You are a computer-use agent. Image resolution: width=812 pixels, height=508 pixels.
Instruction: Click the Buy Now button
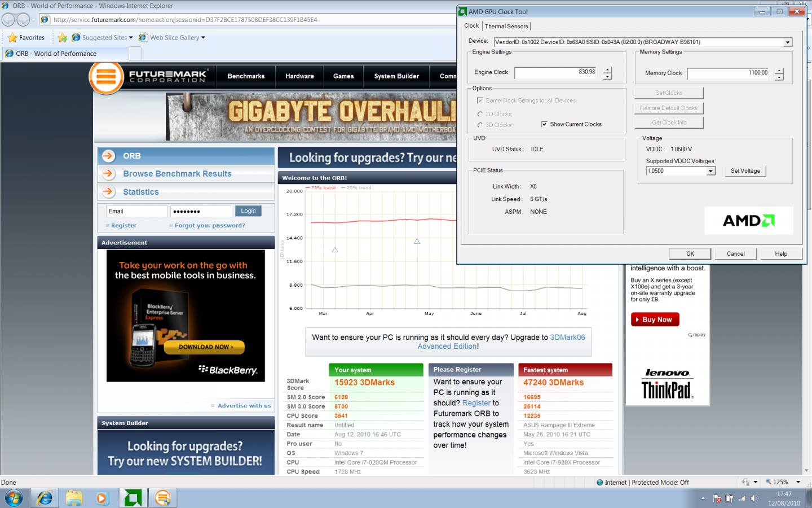pyautogui.click(x=655, y=319)
